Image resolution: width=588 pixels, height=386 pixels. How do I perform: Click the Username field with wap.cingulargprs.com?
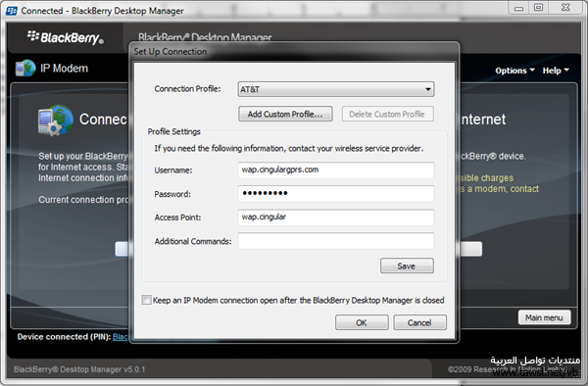coord(336,170)
